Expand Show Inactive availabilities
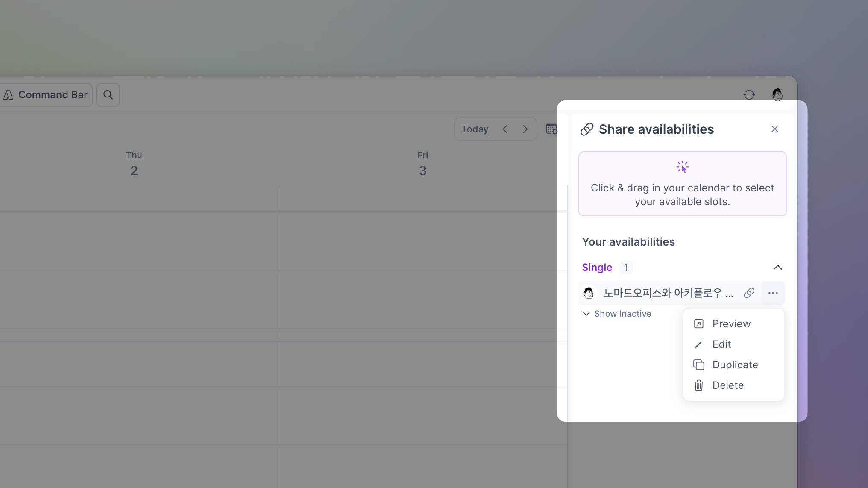Viewport: 868px width, 488px height. (x=617, y=314)
